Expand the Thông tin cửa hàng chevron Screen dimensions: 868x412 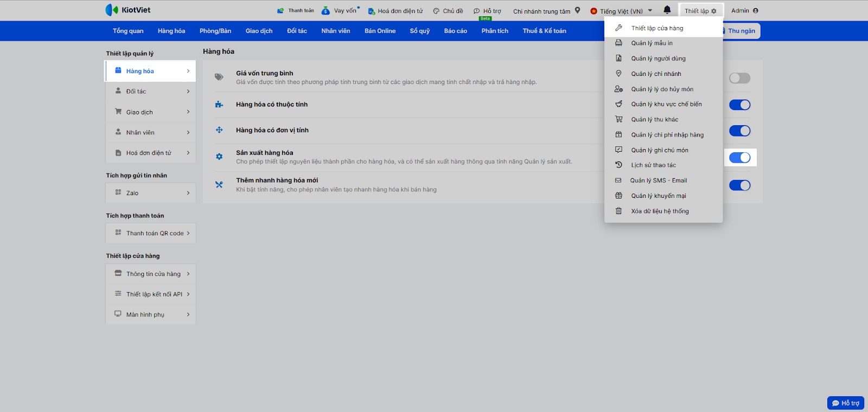point(188,274)
